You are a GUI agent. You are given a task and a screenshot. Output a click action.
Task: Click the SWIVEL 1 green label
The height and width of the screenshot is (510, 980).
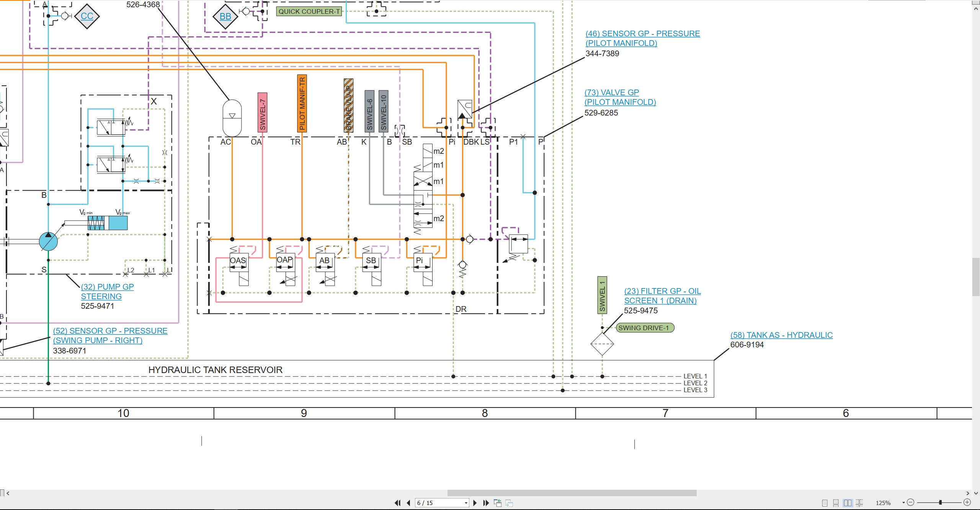click(x=602, y=295)
